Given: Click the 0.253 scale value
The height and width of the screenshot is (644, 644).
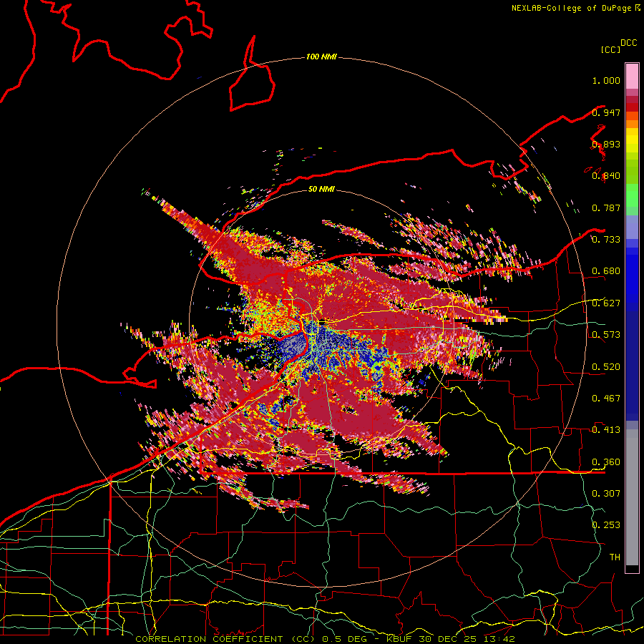Looking at the screenshot, I should pos(606,525).
